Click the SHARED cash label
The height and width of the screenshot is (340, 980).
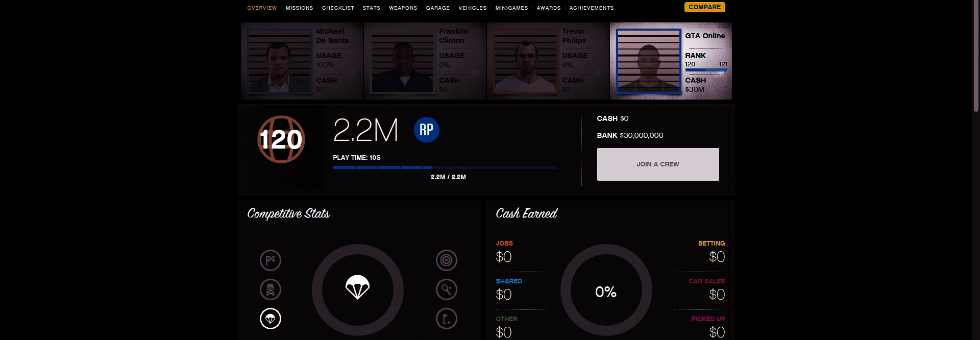509,281
